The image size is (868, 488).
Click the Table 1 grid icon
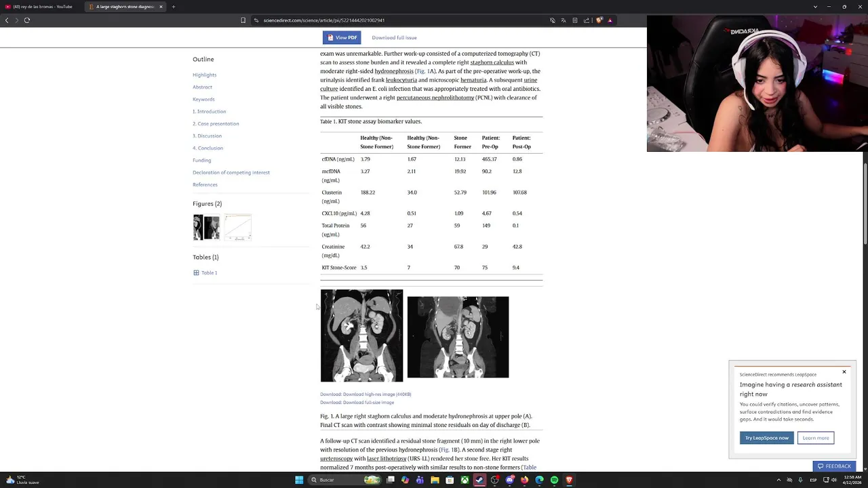click(x=196, y=273)
